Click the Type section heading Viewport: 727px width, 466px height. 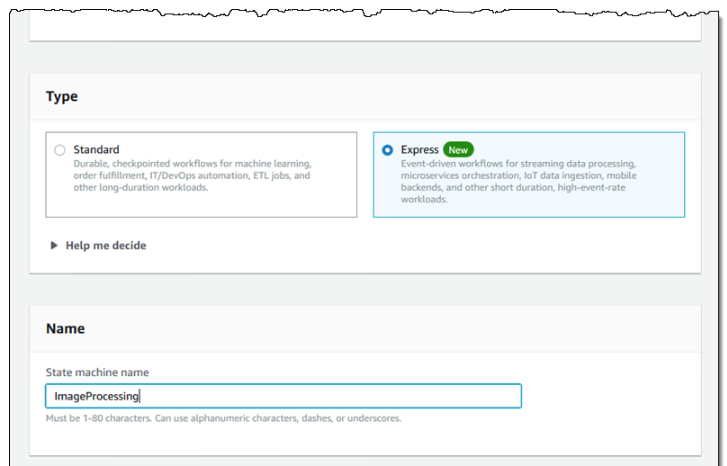coord(62,96)
